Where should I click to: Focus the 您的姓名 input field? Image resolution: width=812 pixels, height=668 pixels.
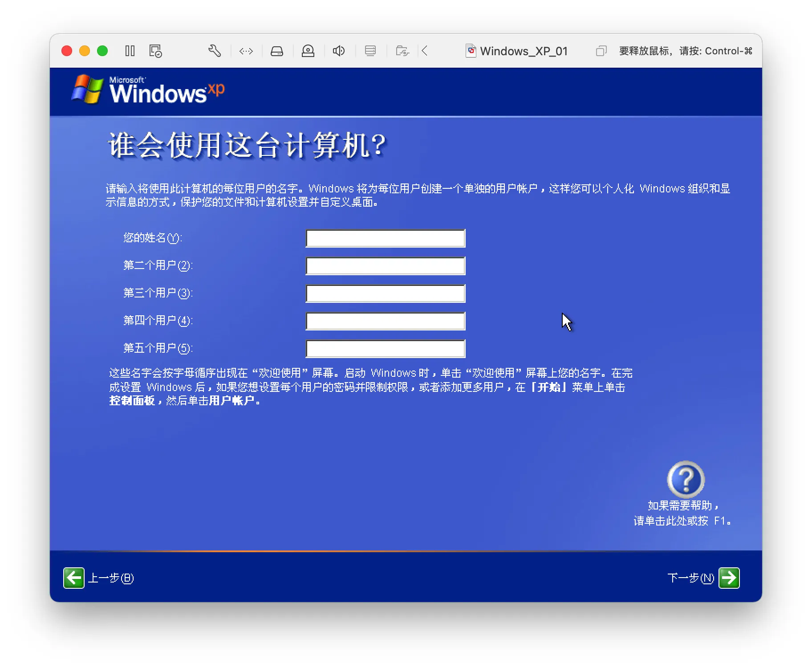386,238
